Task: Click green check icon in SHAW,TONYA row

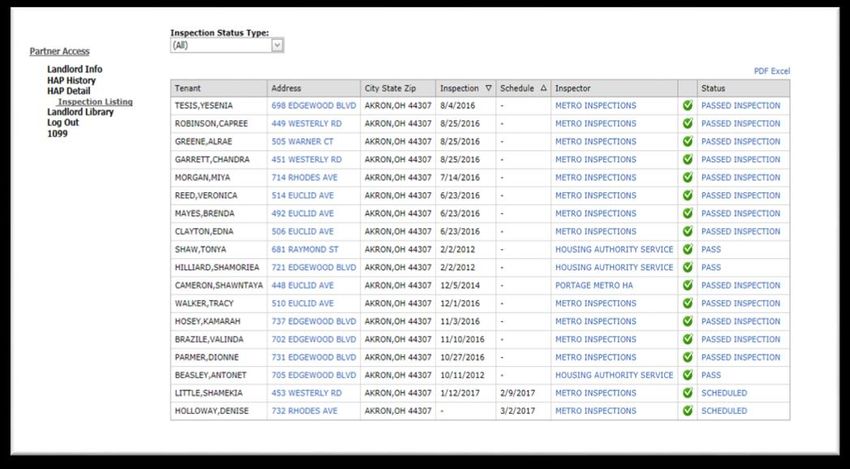Action: pyautogui.click(x=687, y=249)
